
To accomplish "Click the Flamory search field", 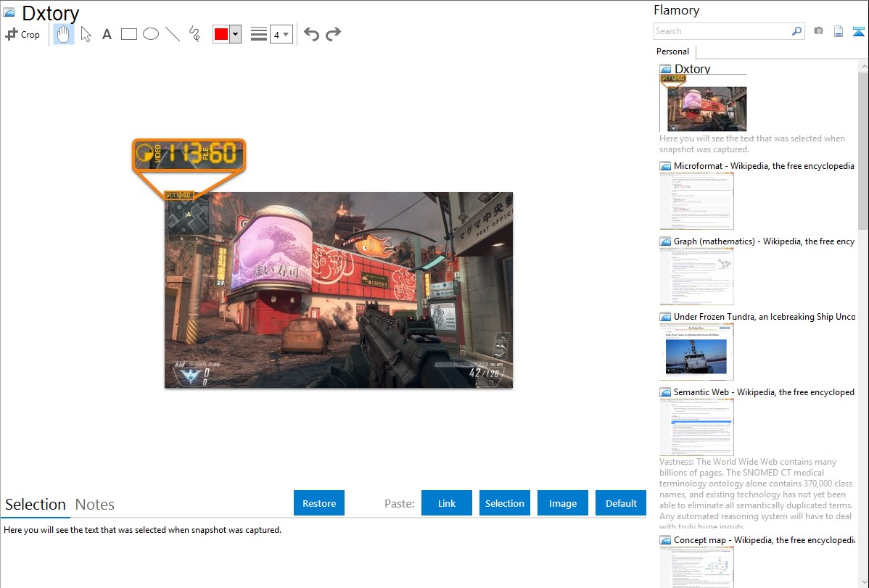I will pyautogui.click(x=722, y=31).
